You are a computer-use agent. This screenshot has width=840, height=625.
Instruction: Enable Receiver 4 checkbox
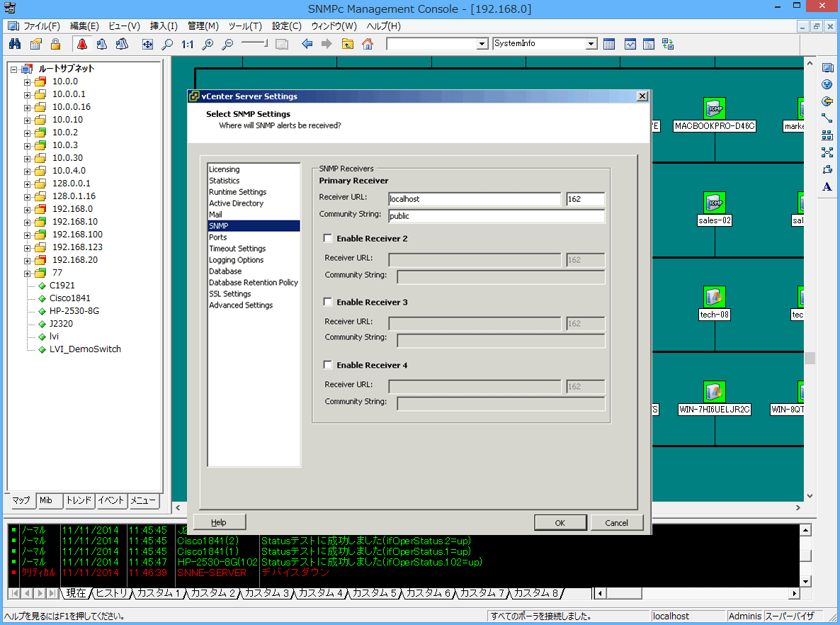[328, 364]
